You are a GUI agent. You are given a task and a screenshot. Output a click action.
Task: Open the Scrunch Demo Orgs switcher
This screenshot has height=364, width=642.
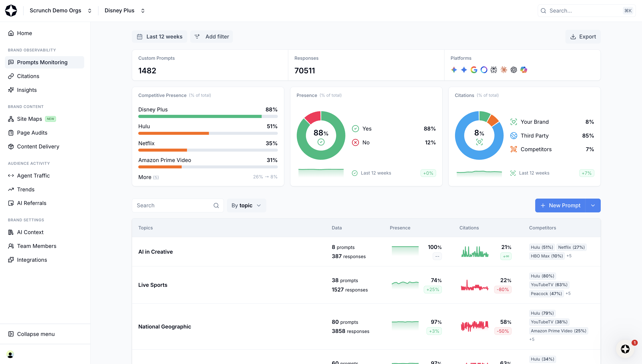click(61, 10)
